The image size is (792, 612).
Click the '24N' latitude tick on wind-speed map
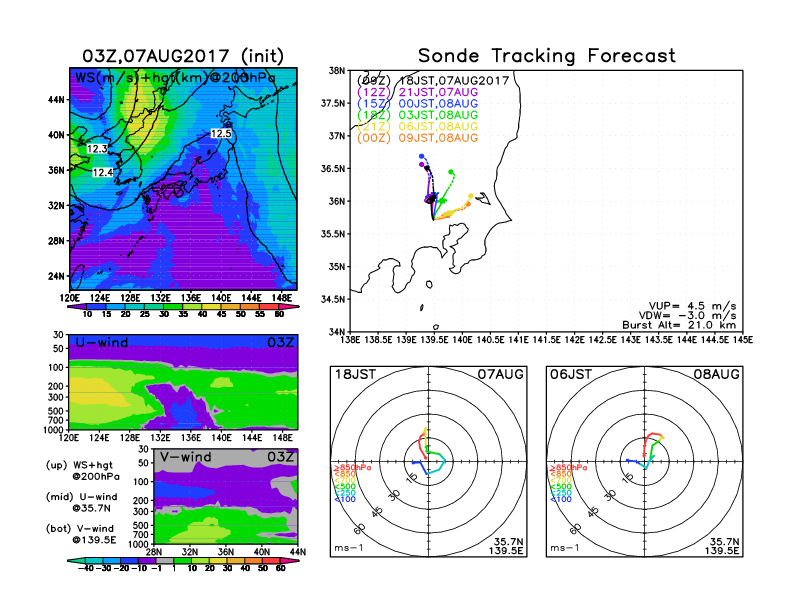coord(56,276)
